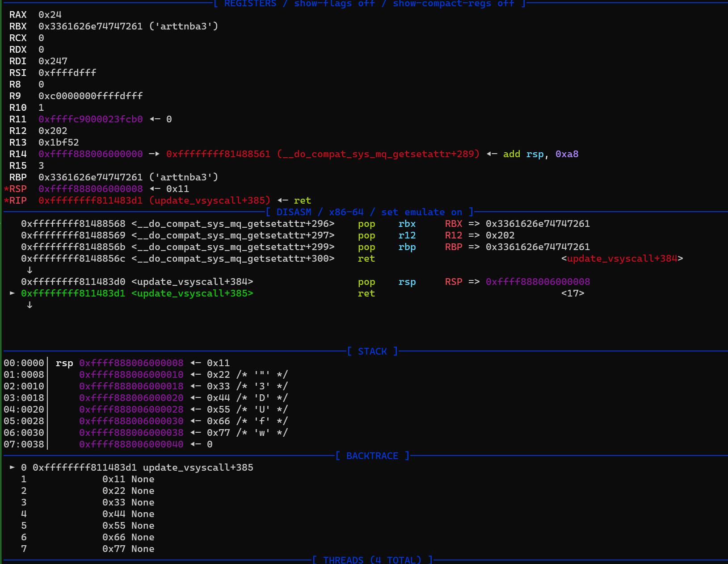Select the RSP register address 0xffff888006000008

click(90, 189)
